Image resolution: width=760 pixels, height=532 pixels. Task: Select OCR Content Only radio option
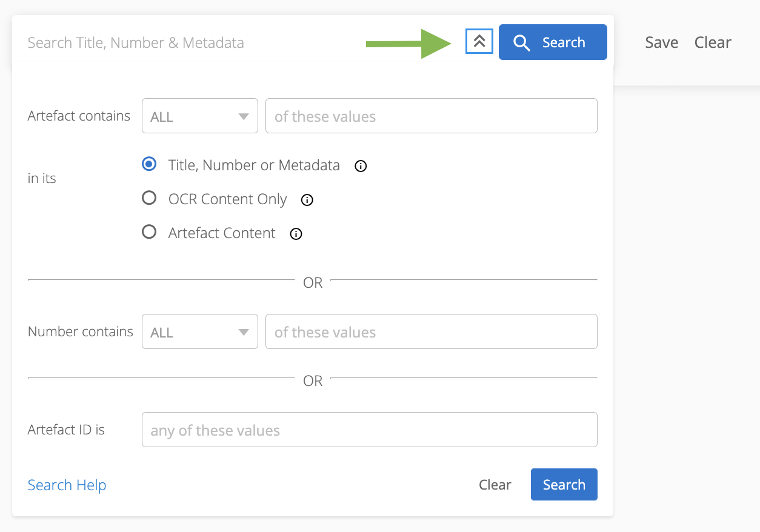tap(149, 198)
